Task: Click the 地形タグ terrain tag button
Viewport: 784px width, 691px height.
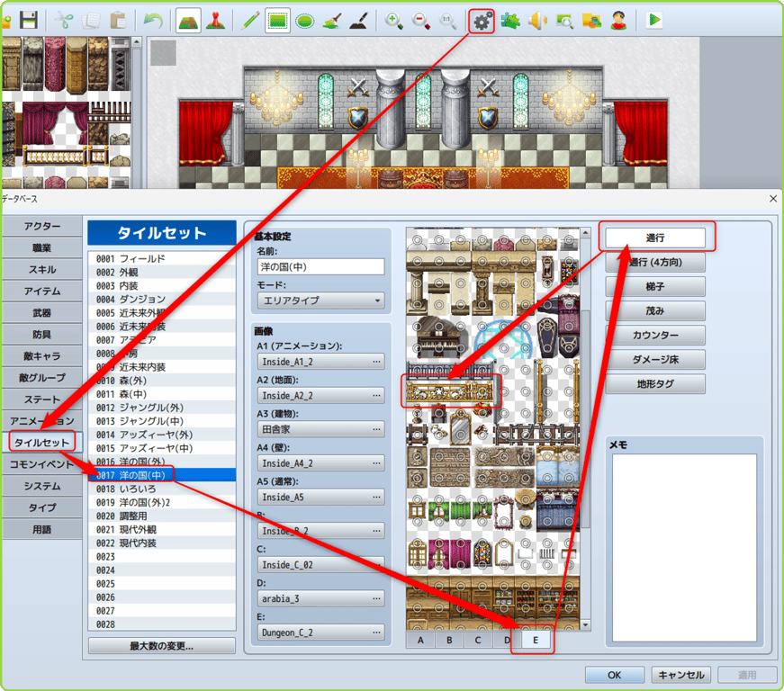Action: pyautogui.click(x=655, y=383)
